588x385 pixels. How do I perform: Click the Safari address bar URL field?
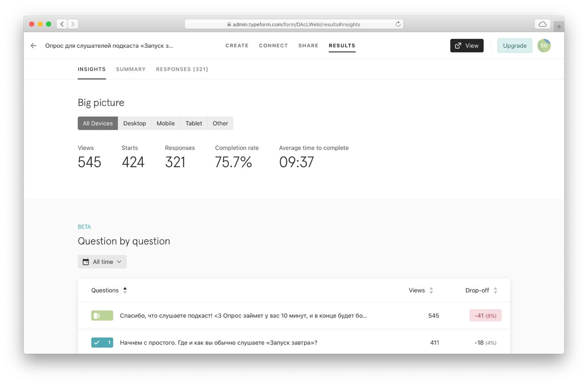coord(294,24)
